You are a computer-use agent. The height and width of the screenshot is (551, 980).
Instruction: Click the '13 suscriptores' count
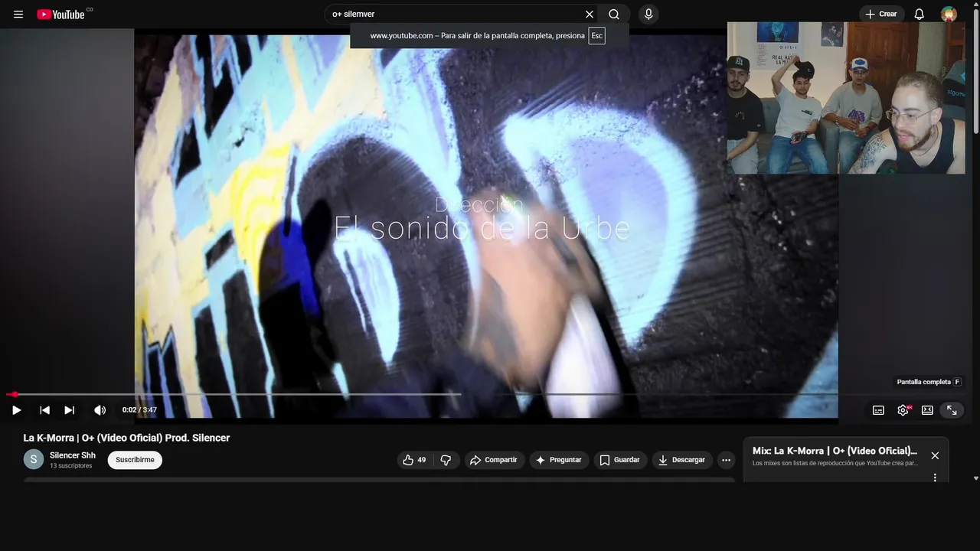71,466
